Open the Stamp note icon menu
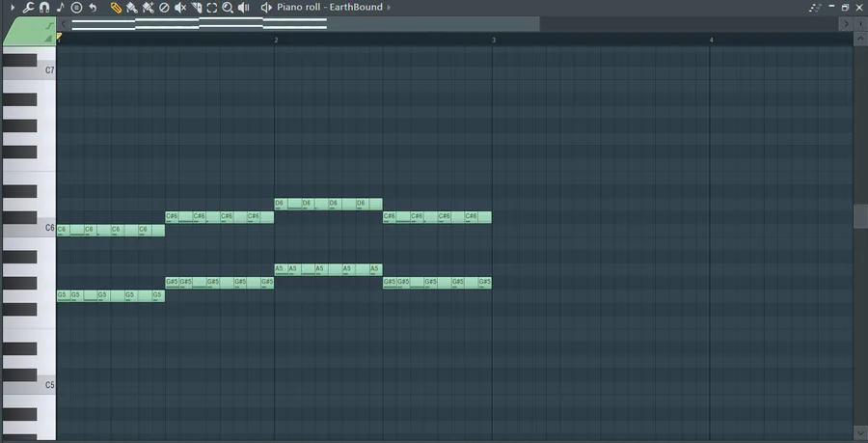The width and height of the screenshot is (868, 443). click(x=61, y=8)
